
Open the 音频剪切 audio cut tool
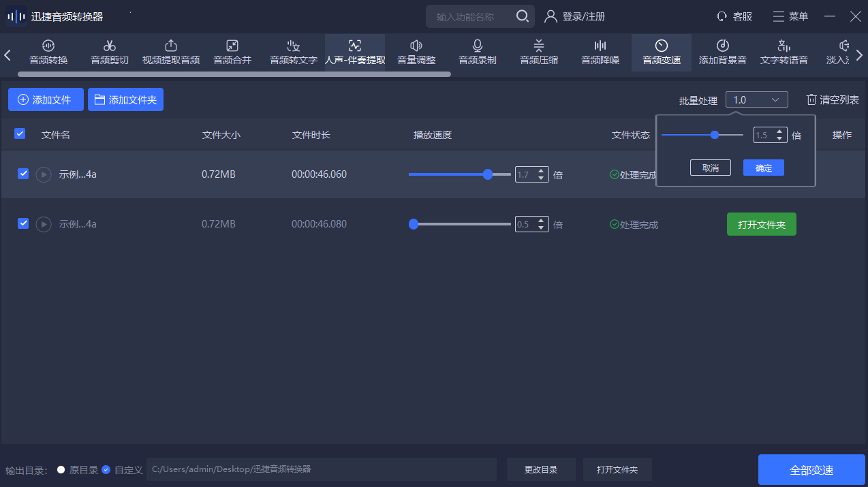tap(110, 52)
